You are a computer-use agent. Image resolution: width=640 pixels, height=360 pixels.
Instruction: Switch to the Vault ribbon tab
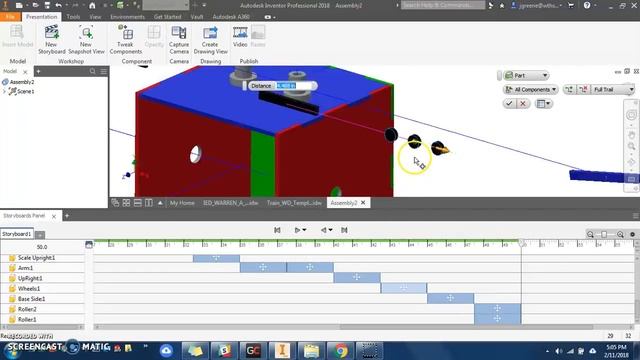tap(197, 17)
